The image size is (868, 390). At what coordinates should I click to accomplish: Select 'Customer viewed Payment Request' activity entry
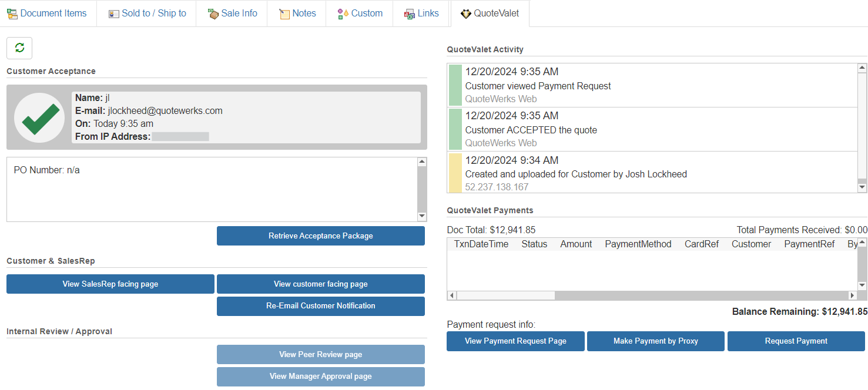point(652,85)
